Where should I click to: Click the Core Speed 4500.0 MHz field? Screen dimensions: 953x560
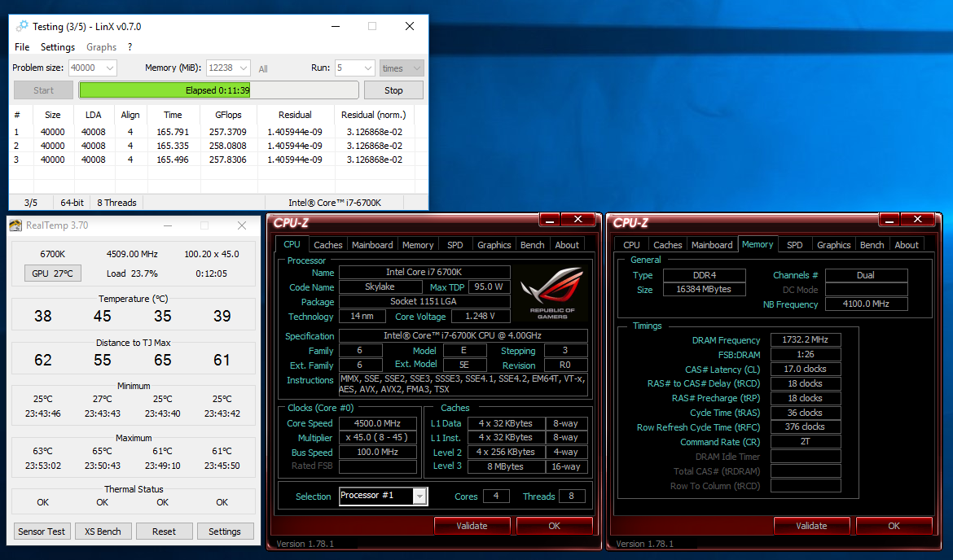coord(377,423)
